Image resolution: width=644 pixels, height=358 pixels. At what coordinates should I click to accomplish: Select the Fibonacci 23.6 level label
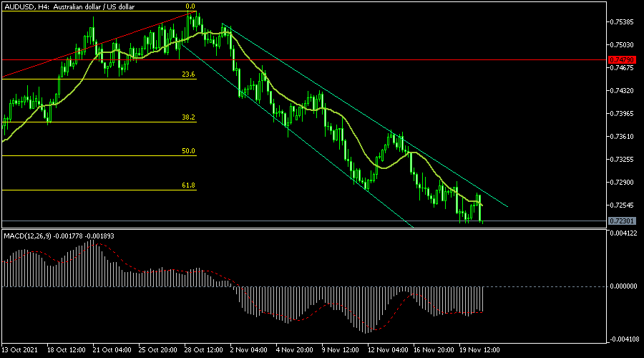[x=188, y=74]
